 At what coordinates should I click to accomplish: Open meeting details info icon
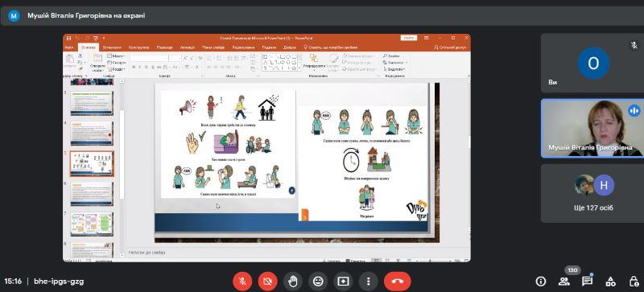[x=541, y=282]
